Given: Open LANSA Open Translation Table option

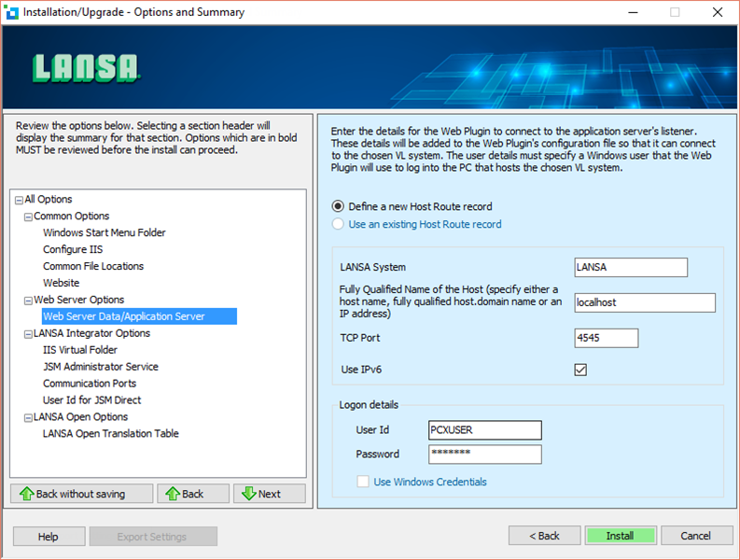Looking at the screenshot, I should 111,433.
